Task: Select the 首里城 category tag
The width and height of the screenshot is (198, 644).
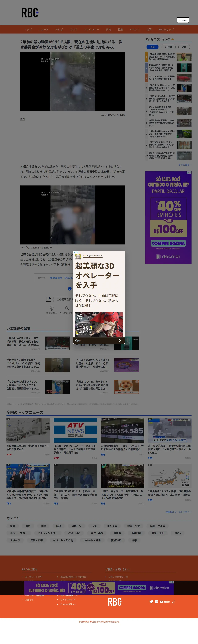Action: [x=117, y=533]
